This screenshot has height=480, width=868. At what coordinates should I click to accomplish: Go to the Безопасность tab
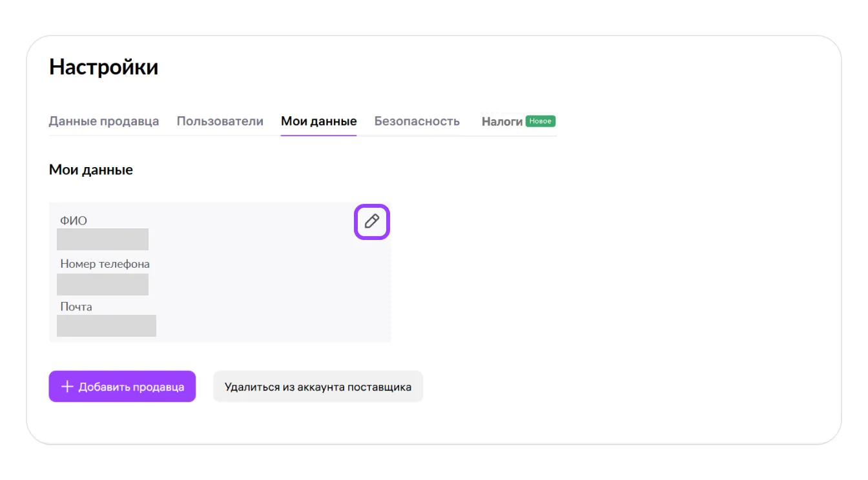pyautogui.click(x=417, y=121)
